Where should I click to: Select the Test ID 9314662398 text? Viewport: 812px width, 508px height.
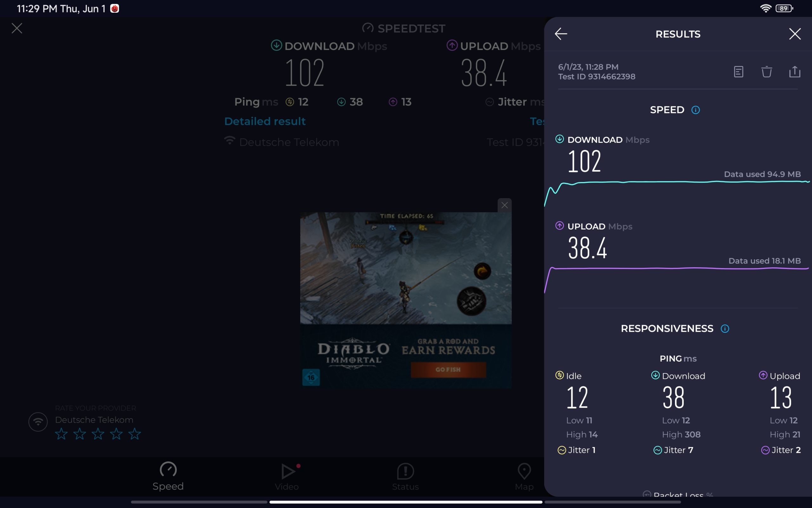point(597,77)
